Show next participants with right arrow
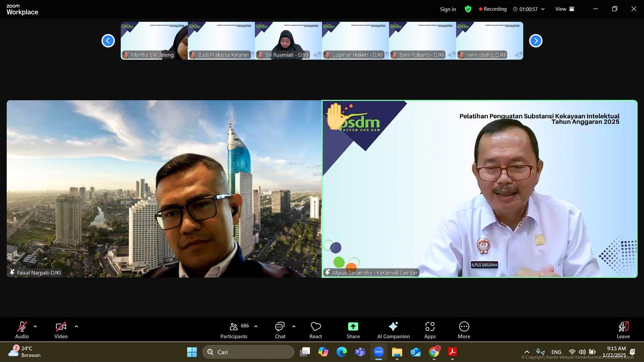This screenshot has width=644, height=362. coord(536,41)
